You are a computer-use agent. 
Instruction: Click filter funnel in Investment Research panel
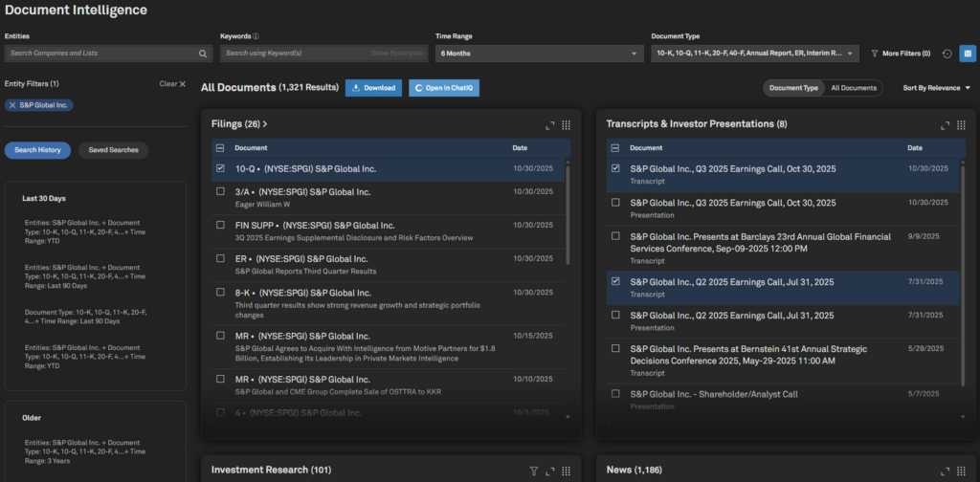(x=534, y=471)
